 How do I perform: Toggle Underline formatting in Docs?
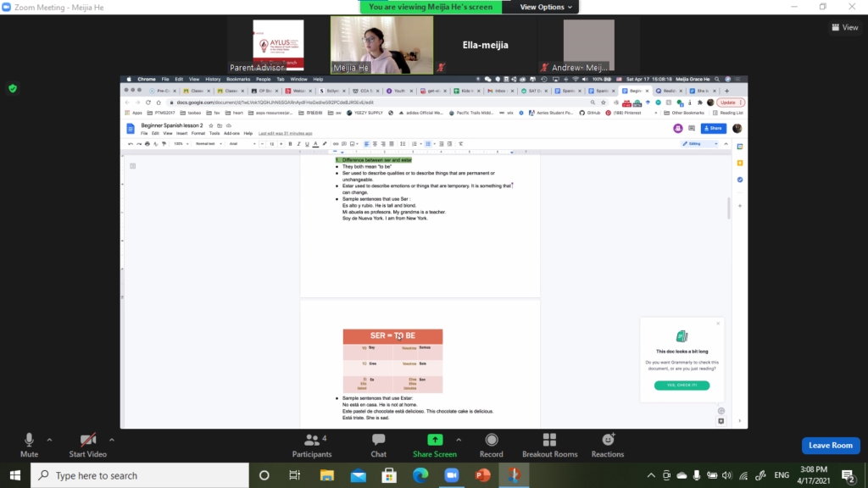pos(307,144)
